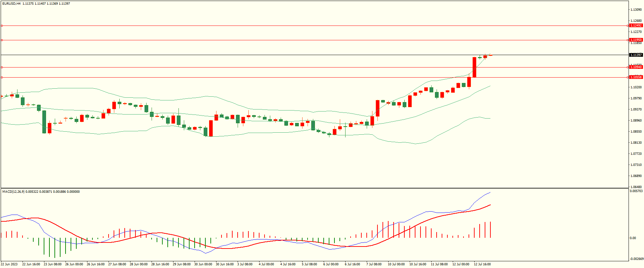Select the red 1.10558 price level tag

[636, 77]
